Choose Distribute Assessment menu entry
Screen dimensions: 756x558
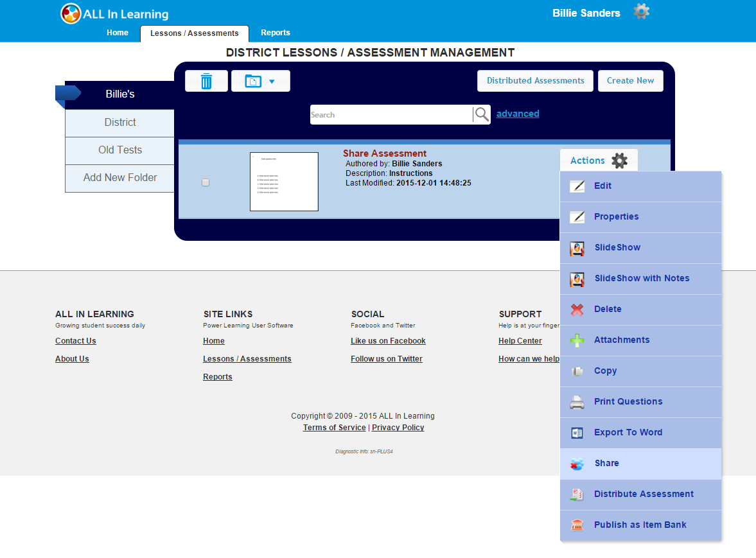click(644, 494)
